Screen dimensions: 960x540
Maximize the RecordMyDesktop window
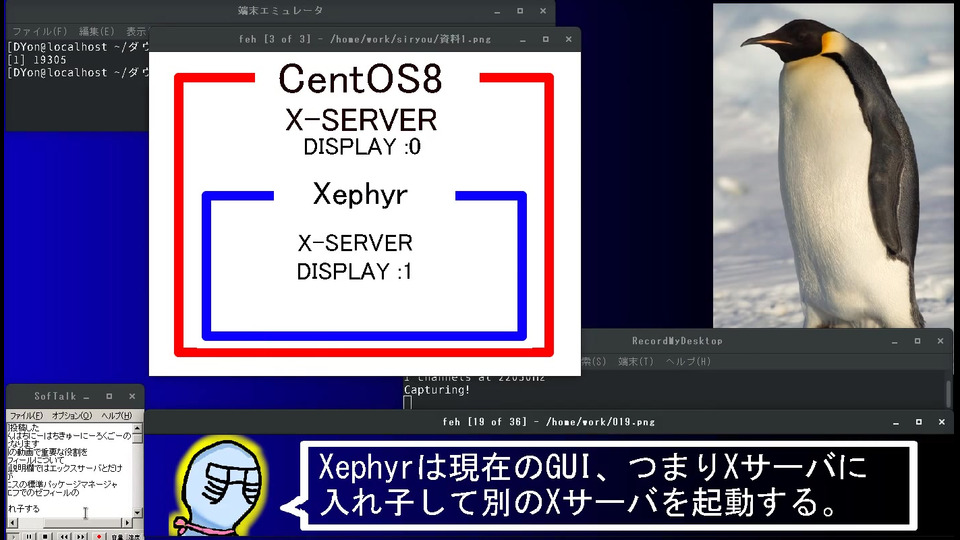(x=917, y=341)
